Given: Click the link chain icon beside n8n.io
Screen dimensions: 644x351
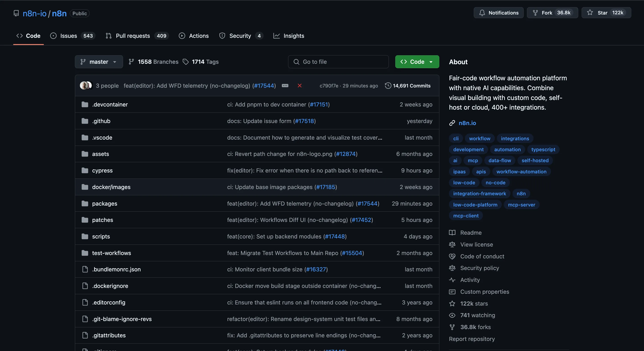Looking at the screenshot, I should tap(452, 123).
